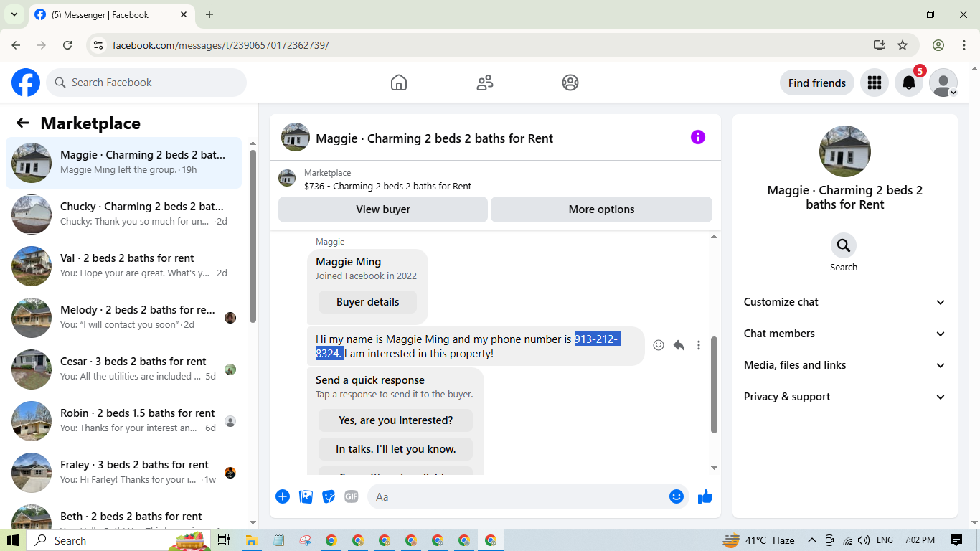Send "In talks. I'll let you know." response
The image size is (980, 551).
point(395,449)
